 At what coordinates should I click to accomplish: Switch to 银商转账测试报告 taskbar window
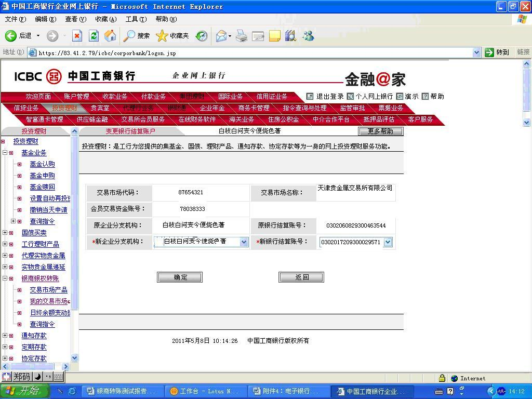click(123, 391)
